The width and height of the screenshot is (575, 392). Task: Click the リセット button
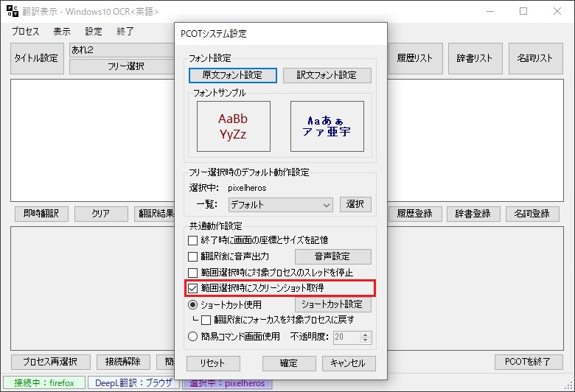pos(214,363)
